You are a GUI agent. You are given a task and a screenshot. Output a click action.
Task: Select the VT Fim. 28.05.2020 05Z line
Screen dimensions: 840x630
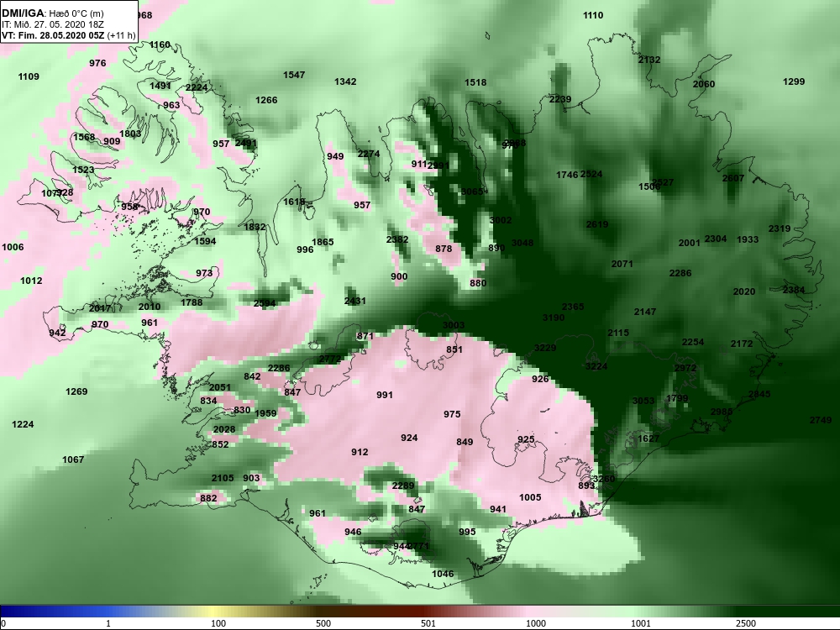(68, 35)
